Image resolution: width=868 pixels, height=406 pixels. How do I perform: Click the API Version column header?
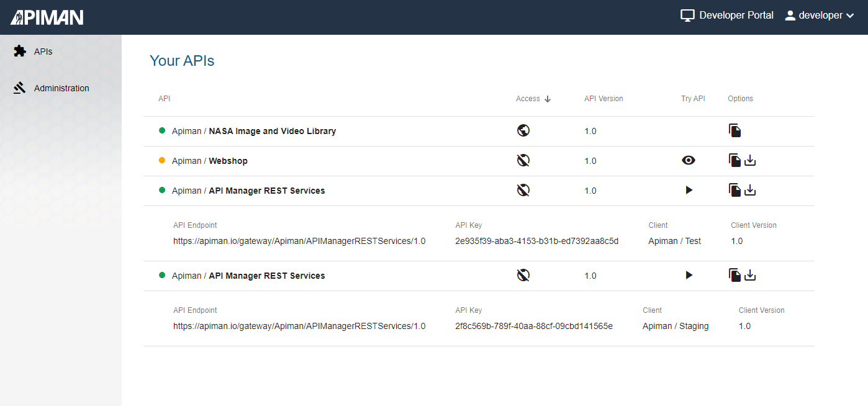click(604, 99)
